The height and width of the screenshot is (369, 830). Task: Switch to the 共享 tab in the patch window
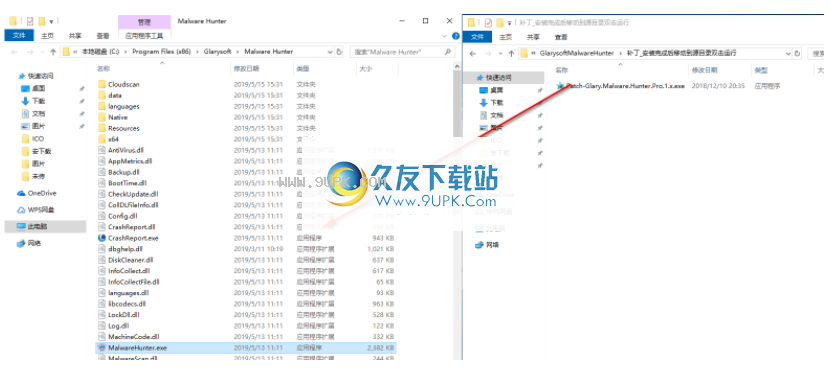tap(533, 37)
